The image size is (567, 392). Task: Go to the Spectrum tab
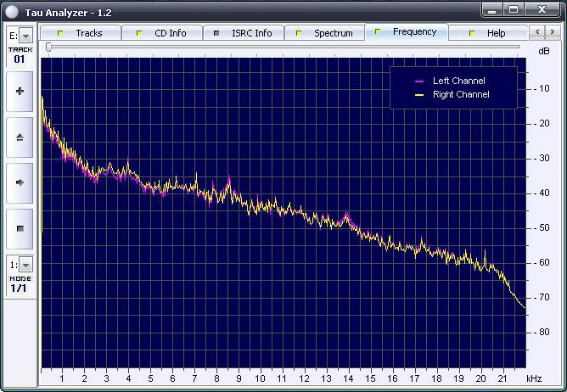tap(325, 33)
